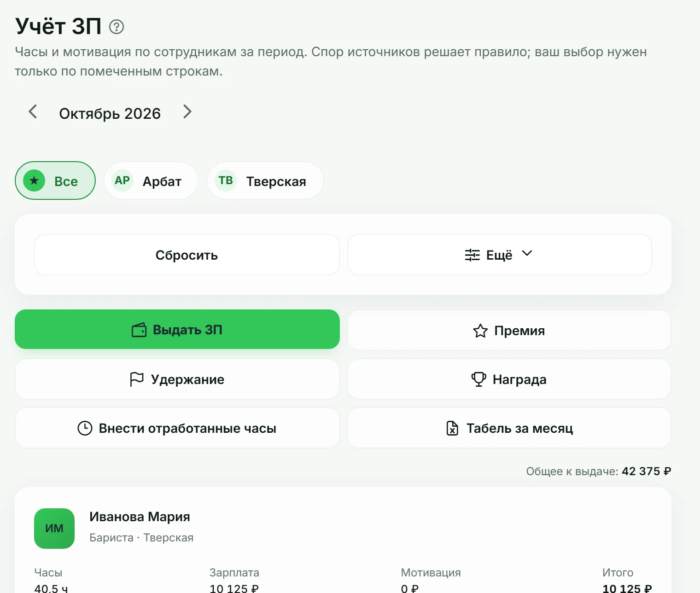700x593 pixels.
Task: Click the Октябрь 2026 period label
Action: click(x=110, y=113)
